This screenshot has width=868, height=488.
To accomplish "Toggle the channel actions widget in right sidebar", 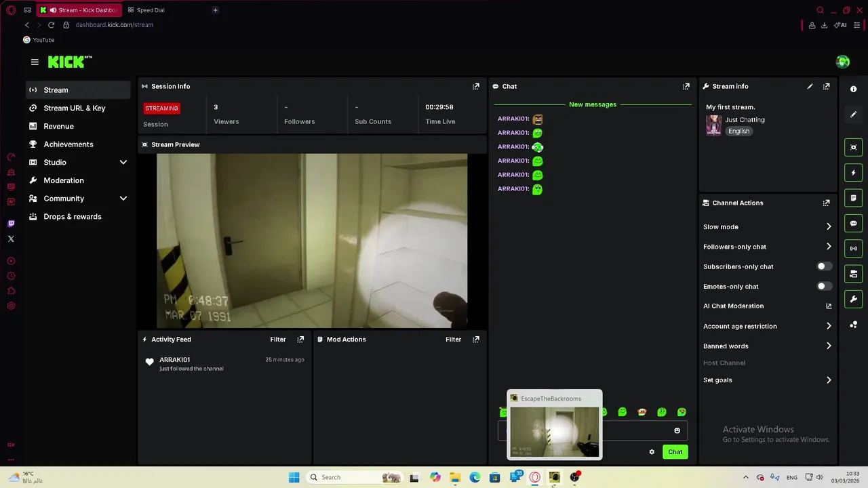I will click(854, 274).
